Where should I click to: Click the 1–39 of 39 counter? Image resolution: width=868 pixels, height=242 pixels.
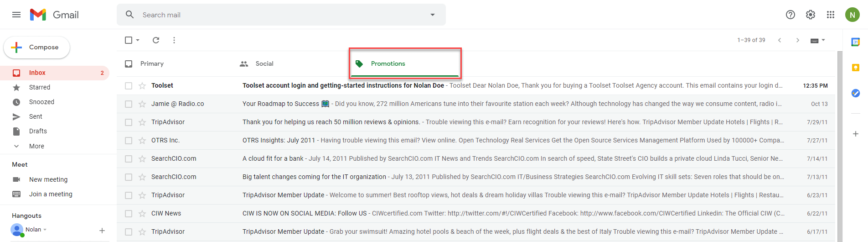tap(751, 40)
